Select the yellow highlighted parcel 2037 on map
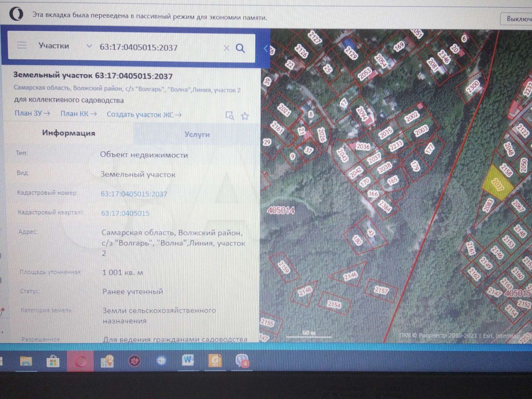 click(x=497, y=184)
